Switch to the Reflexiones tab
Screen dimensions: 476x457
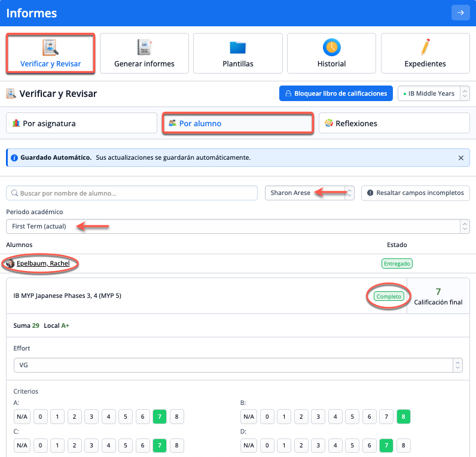[394, 123]
